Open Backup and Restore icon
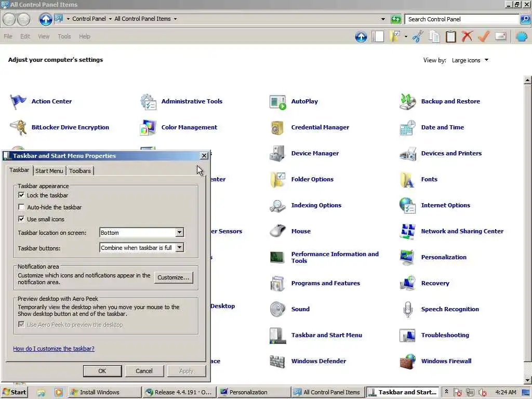 (x=407, y=102)
